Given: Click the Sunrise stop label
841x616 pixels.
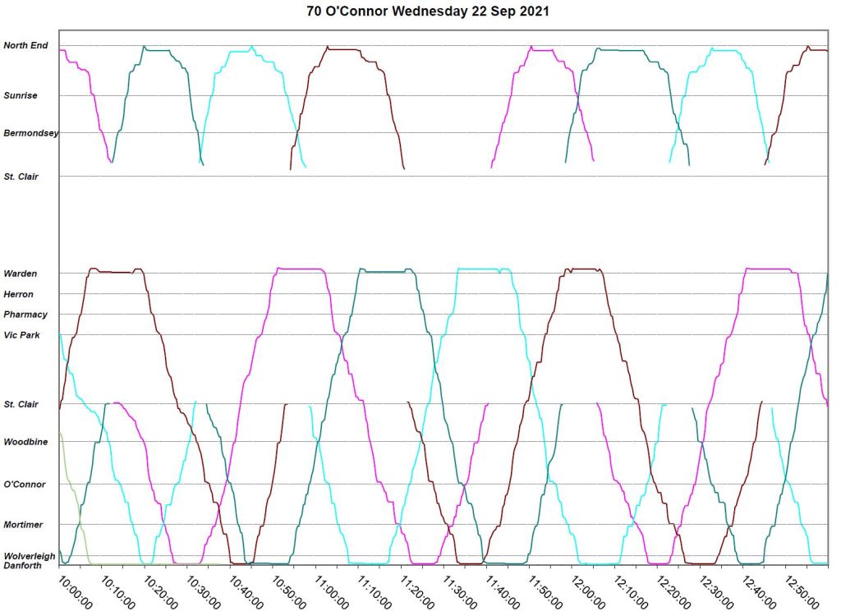Looking at the screenshot, I should (21, 95).
